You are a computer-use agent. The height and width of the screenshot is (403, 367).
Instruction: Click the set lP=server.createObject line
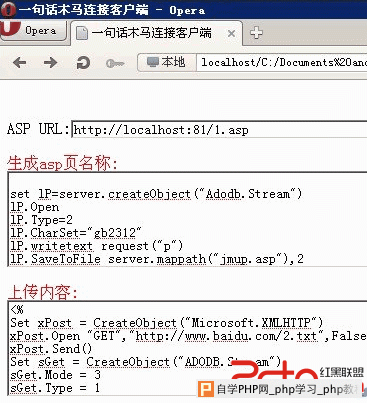click(156, 194)
